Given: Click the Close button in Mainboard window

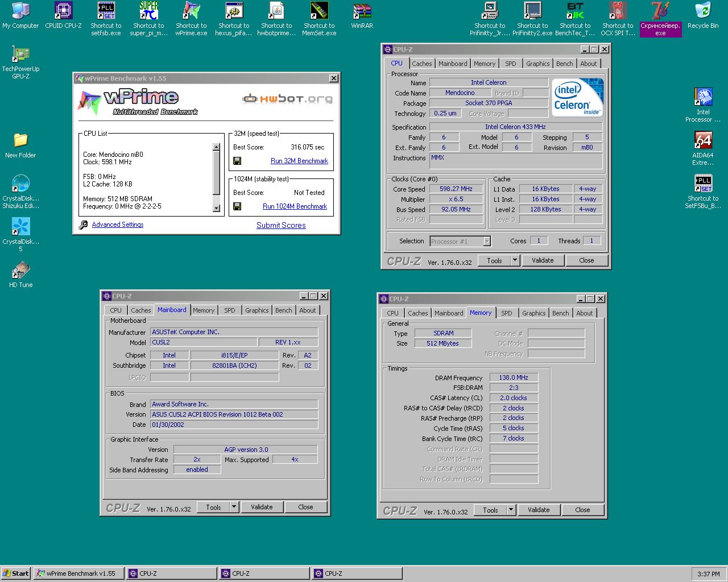Looking at the screenshot, I should [305, 507].
